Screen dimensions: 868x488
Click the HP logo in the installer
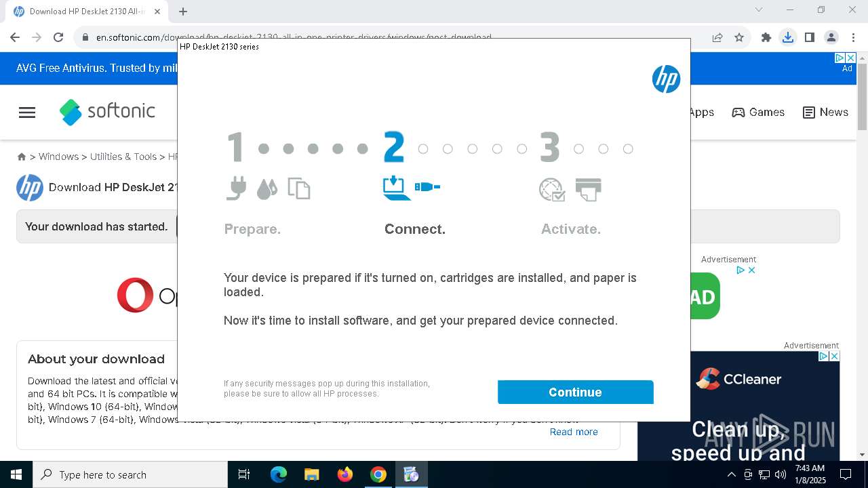click(x=666, y=79)
